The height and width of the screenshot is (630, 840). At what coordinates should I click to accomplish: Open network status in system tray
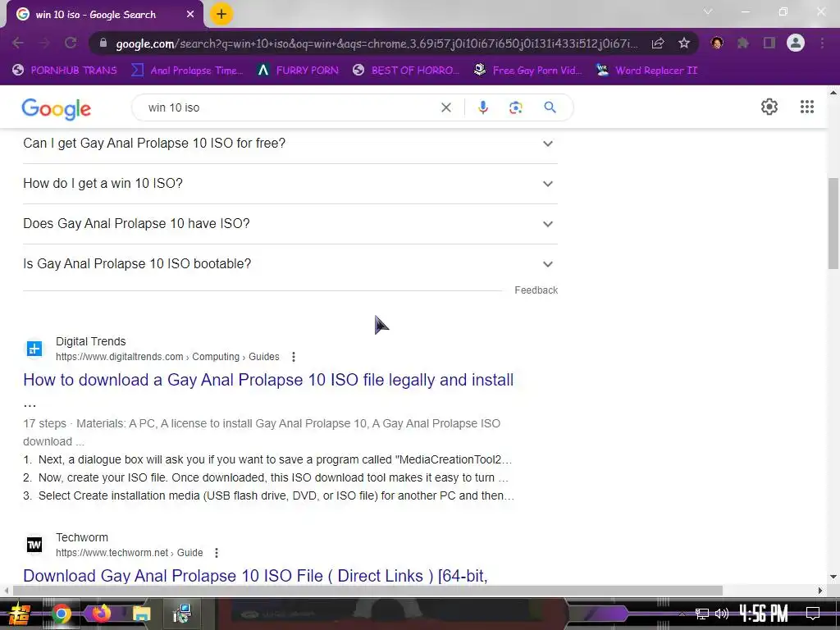[x=702, y=614]
